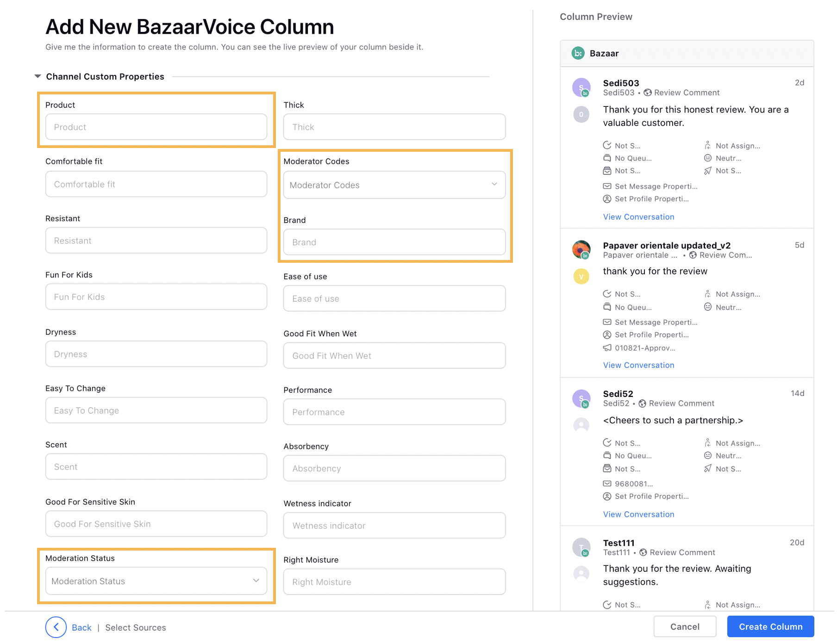Open View Conversation for Sedi503
This screenshot has width=837, height=644.
(x=638, y=217)
